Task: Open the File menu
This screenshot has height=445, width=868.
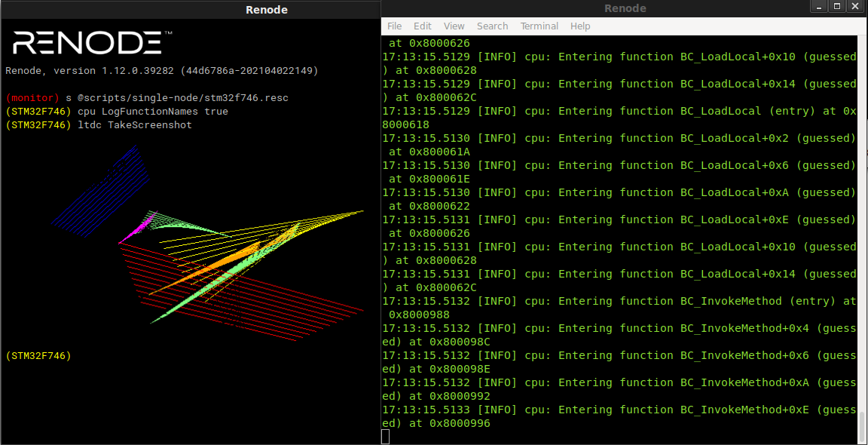Action: [x=394, y=26]
